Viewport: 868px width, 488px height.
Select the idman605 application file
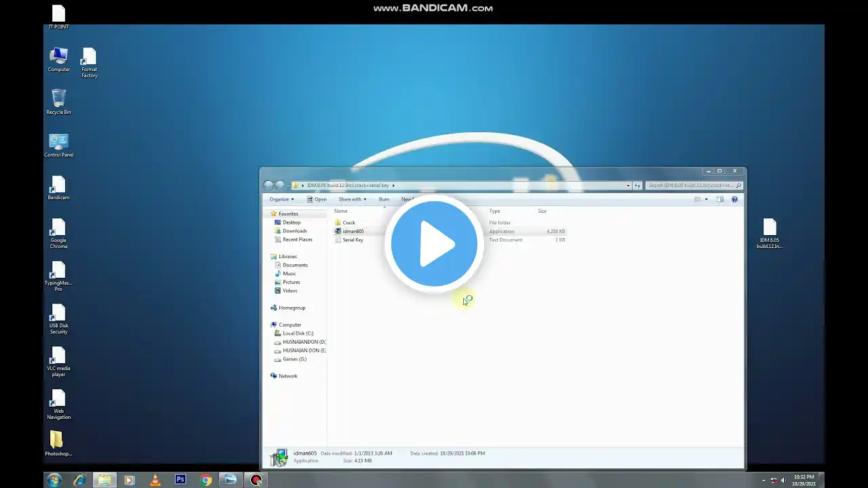coord(353,231)
